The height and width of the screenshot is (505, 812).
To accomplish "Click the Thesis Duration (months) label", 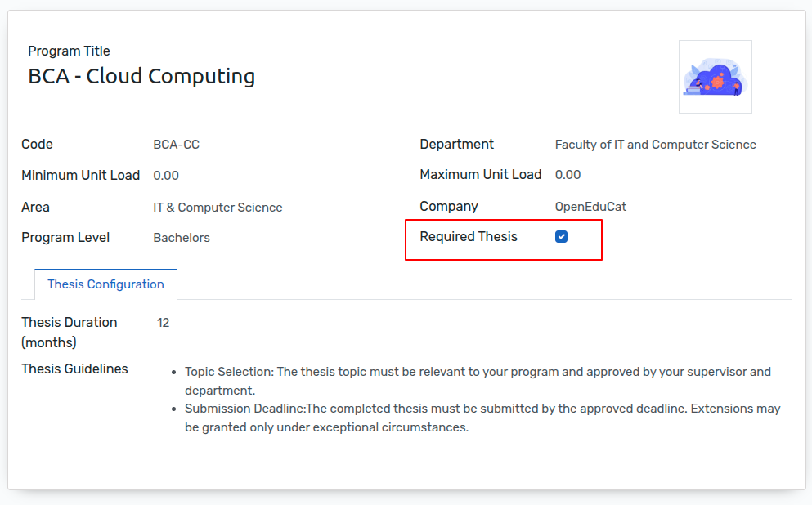I will [70, 333].
